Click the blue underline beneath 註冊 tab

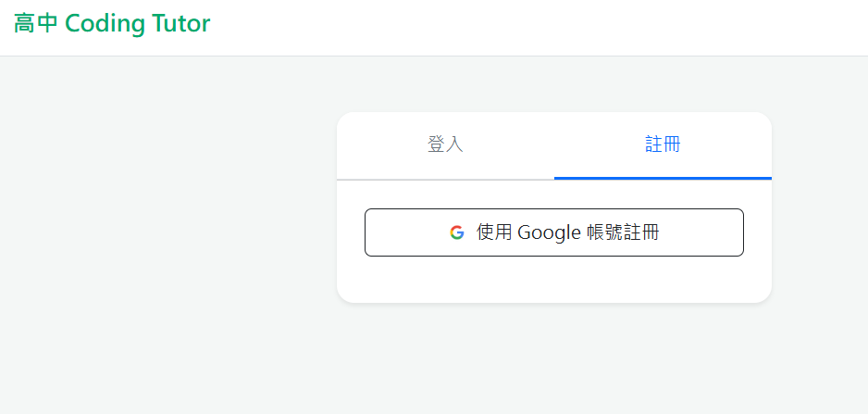(663, 177)
